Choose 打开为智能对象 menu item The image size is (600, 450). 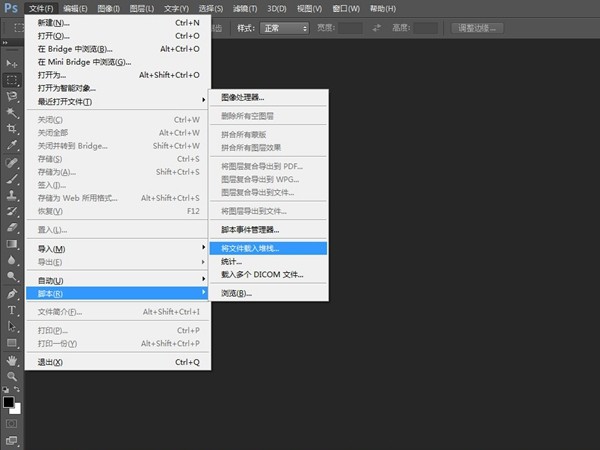118,88
